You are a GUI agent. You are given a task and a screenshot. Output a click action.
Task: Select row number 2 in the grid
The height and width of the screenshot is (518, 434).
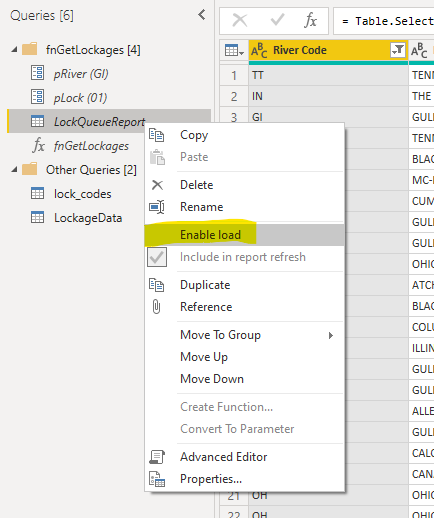pos(234,96)
